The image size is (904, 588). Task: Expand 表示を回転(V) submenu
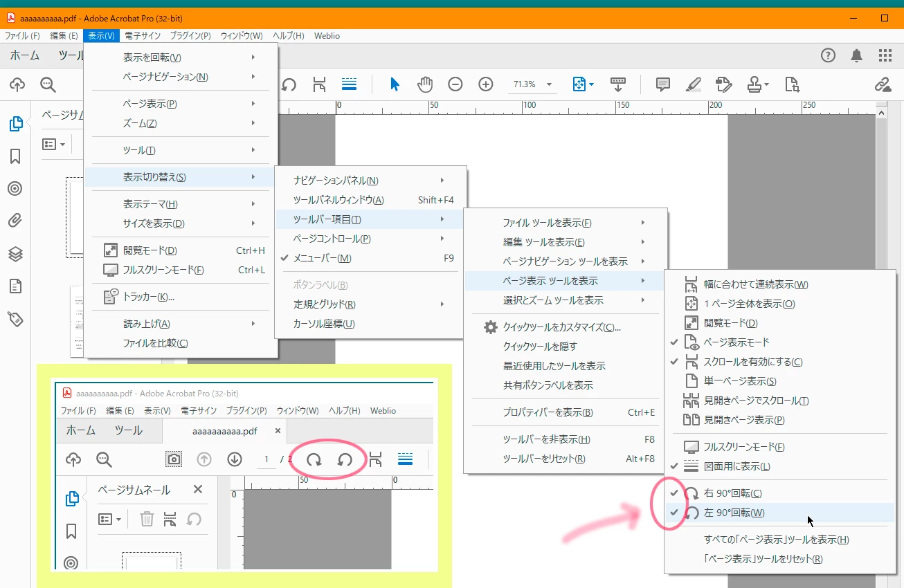[x=181, y=57]
